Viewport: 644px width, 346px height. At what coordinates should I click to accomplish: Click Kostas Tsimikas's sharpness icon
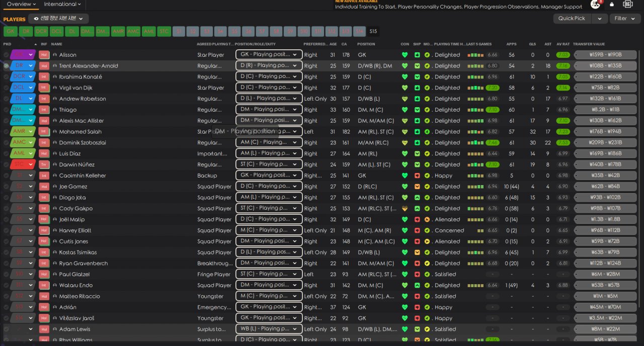click(417, 252)
